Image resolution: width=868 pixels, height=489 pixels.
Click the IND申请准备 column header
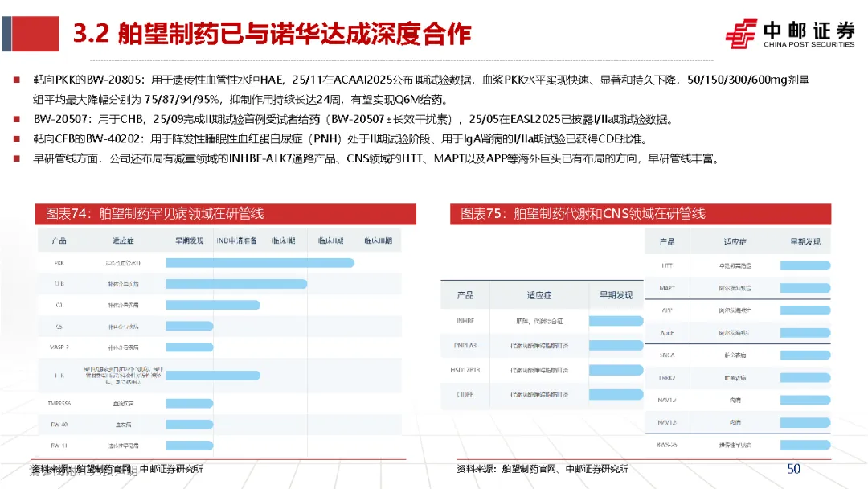(x=236, y=241)
